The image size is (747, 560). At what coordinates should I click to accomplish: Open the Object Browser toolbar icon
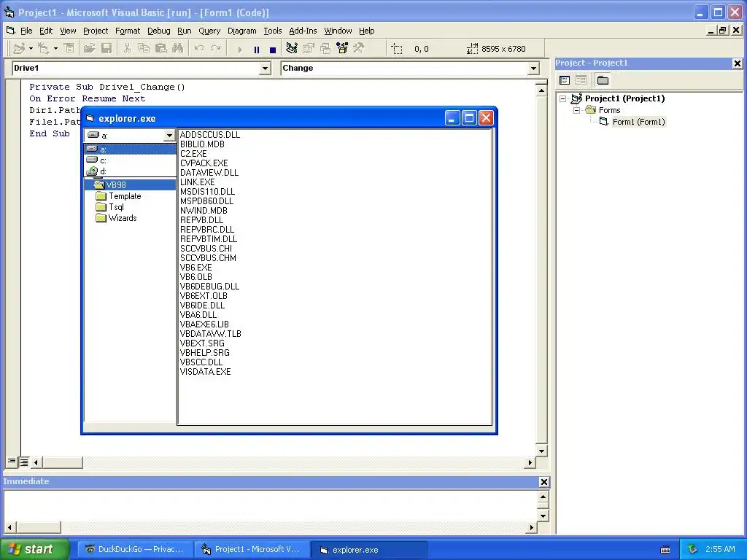(x=342, y=49)
